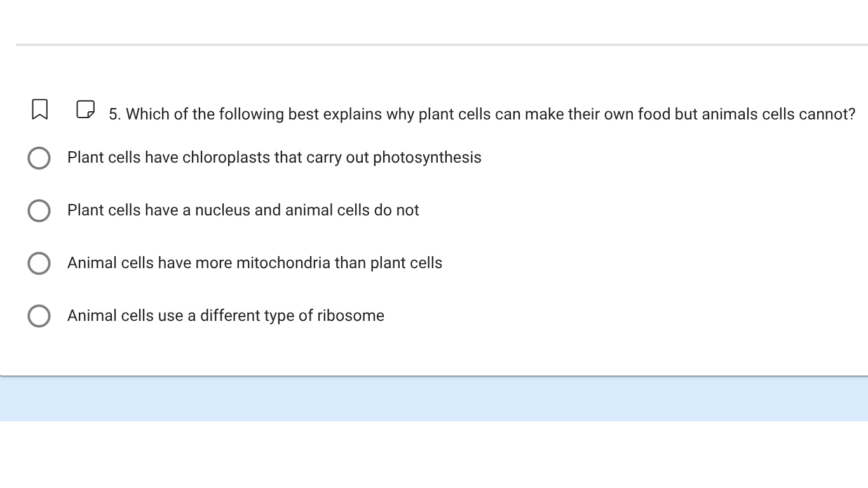Click the chloroplasts answer text label
The image size is (868, 488).
pyautogui.click(x=274, y=158)
